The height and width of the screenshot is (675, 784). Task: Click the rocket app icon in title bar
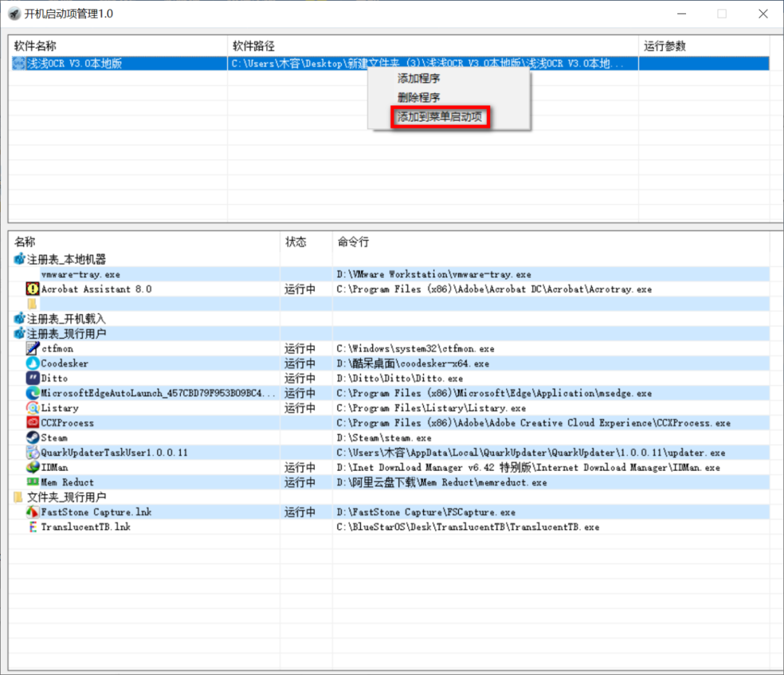point(15,14)
